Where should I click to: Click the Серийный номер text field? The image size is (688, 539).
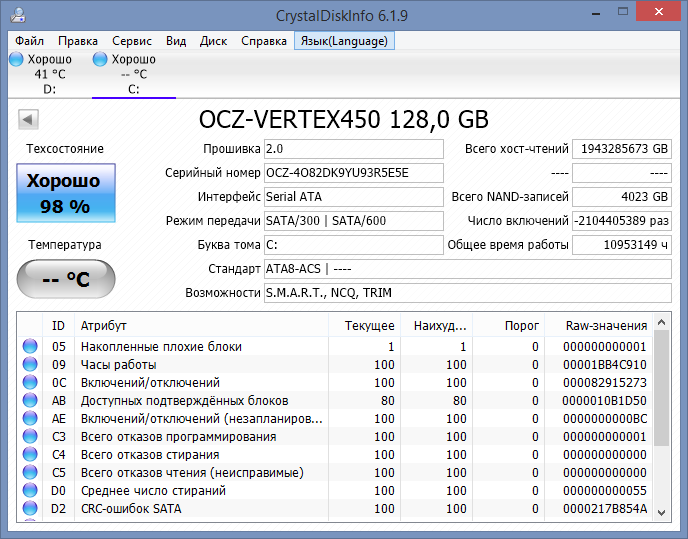click(353, 172)
